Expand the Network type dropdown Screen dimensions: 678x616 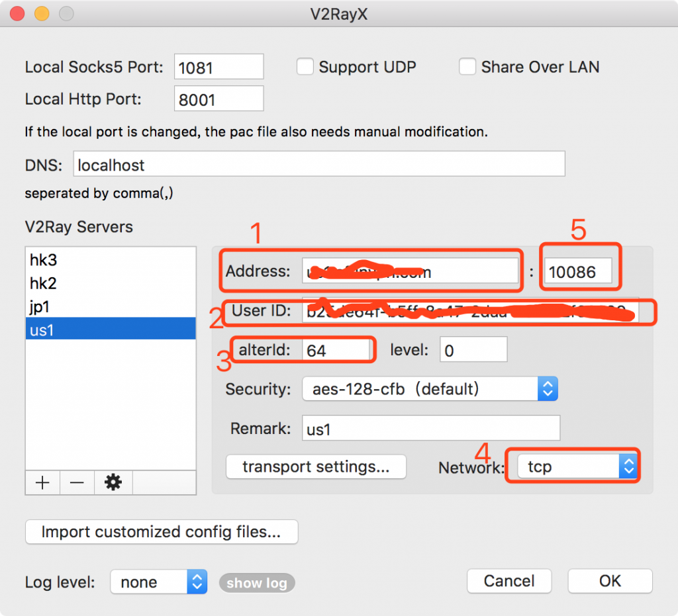click(578, 466)
